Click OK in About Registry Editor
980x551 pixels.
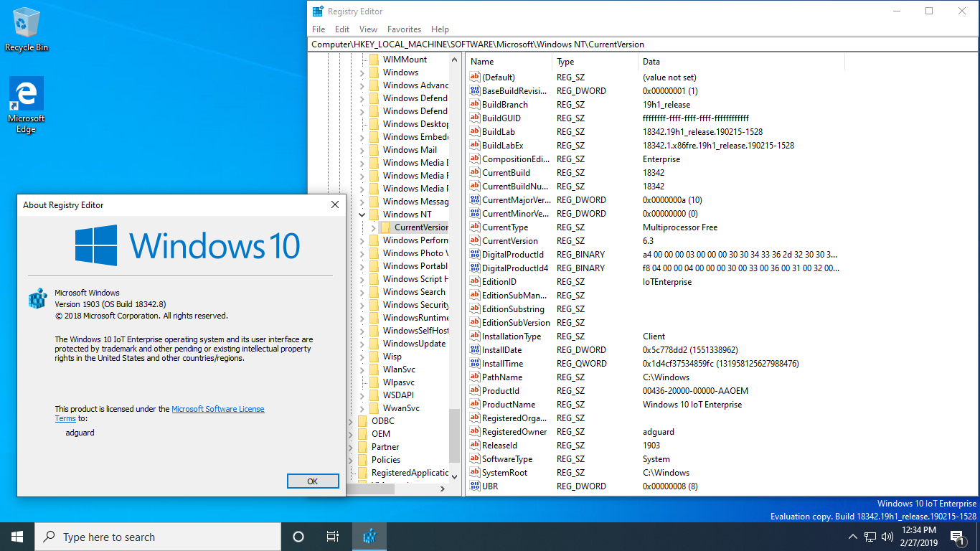[313, 481]
